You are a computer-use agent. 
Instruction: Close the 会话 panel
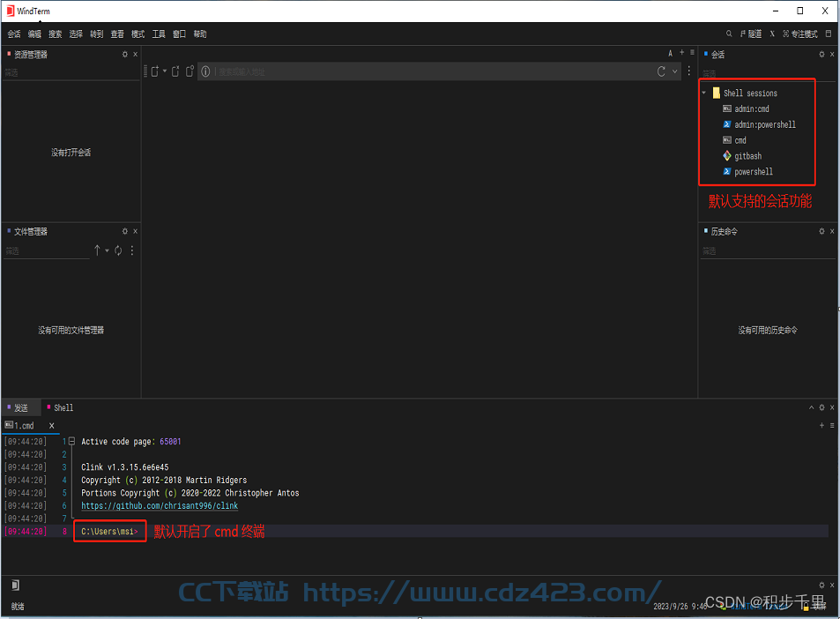[x=832, y=54]
